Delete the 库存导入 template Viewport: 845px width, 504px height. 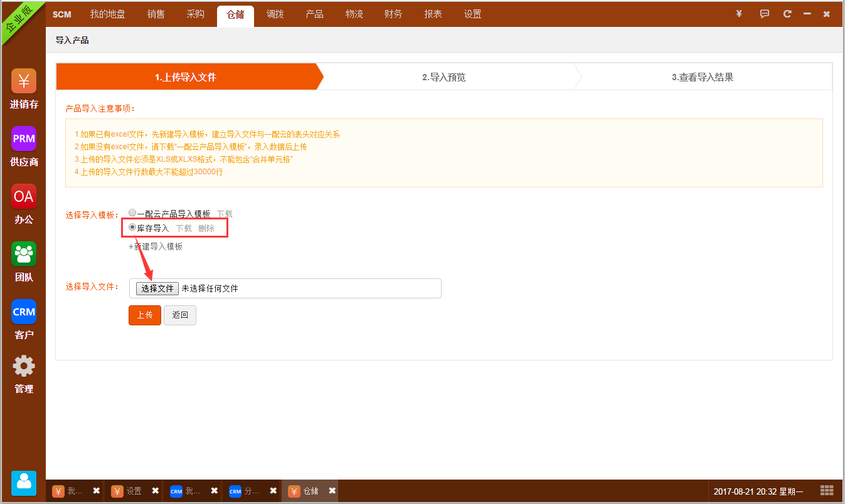click(x=206, y=228)
